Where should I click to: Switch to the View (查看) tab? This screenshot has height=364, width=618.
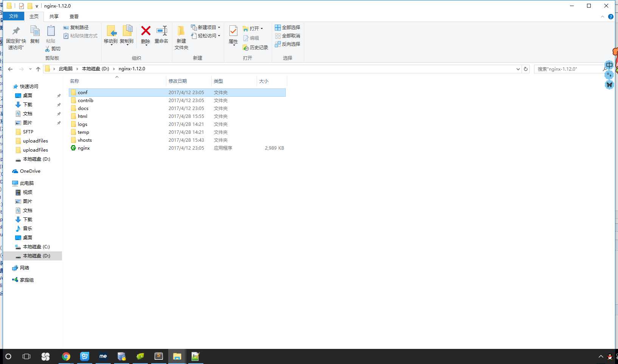click(74, 17)
